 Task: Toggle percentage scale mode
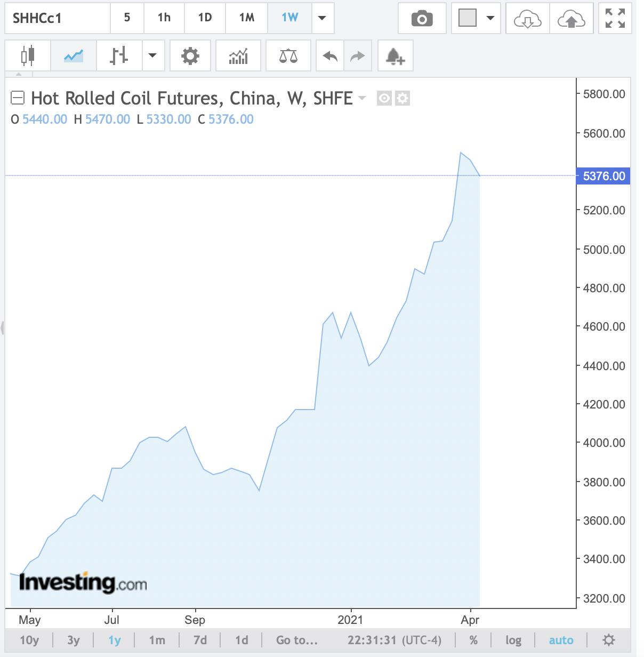[x=473, y=640]
